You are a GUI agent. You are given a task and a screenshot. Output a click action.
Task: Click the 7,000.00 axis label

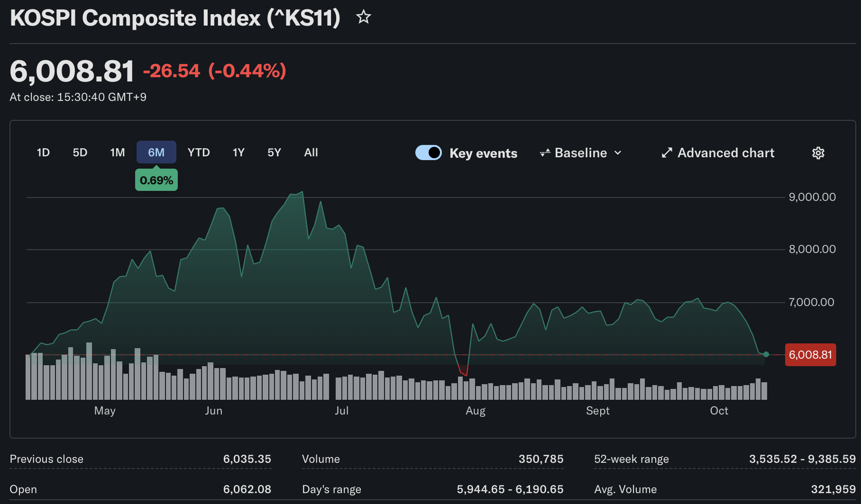(811, 302)
